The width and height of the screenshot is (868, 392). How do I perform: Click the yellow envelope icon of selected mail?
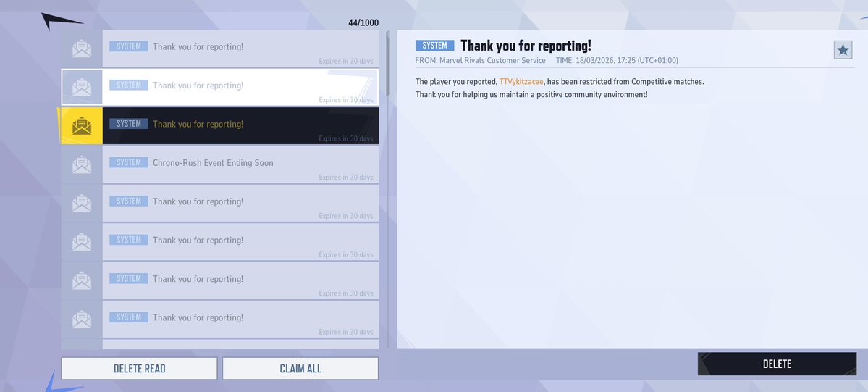pyautogui.click(x=82, y=126)
